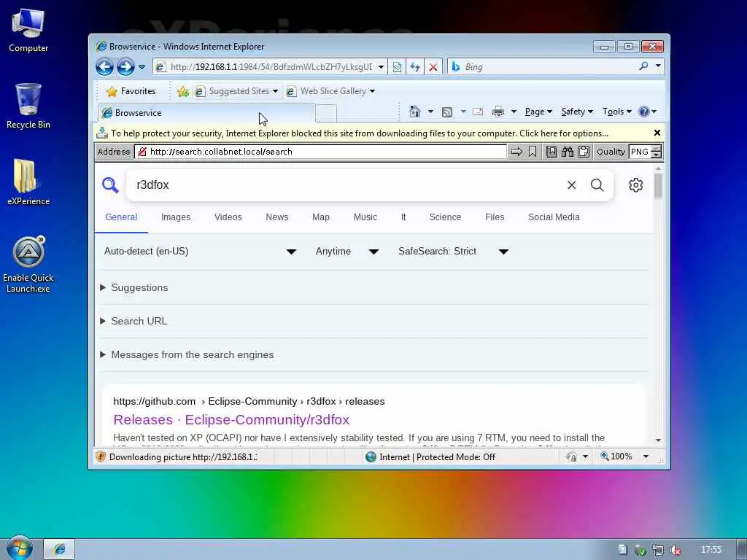
Task: Click the Bing search magnifier icon
Action: [x=643, y=66]
